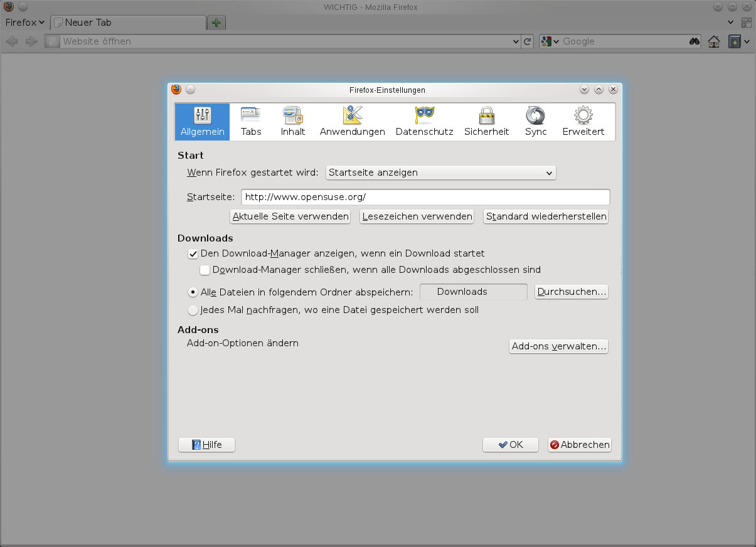This screenshot has width=756, height=547.
Task: Open the Erweitert gear icon
Action: [x=582, y=120]
